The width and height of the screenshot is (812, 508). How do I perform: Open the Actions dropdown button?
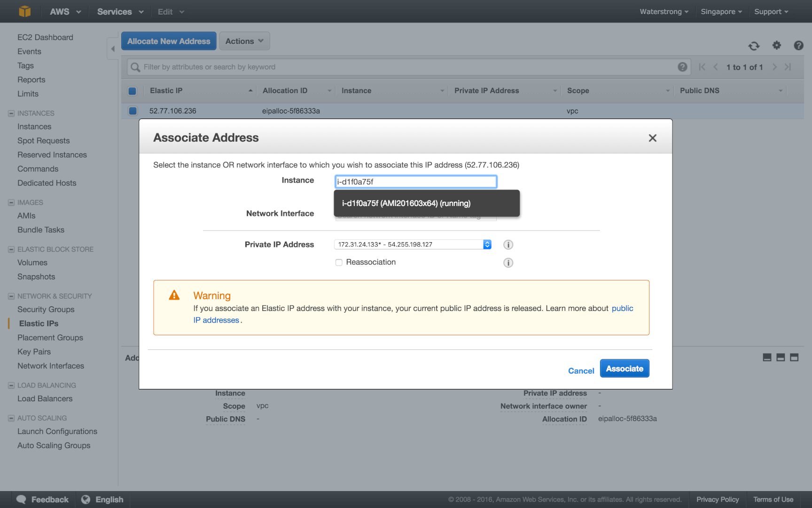[x=244, y=41]
